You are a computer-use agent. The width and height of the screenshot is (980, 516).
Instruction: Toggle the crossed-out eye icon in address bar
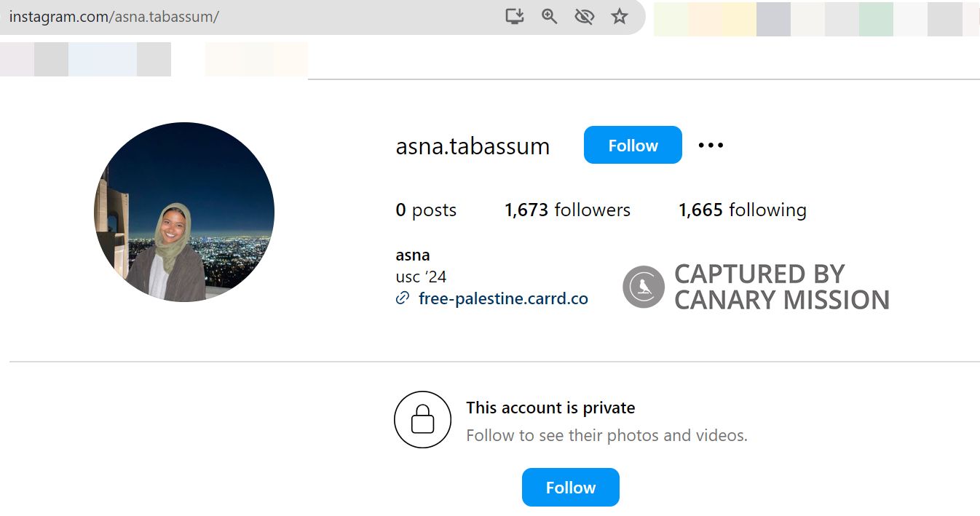click(584, 16)
